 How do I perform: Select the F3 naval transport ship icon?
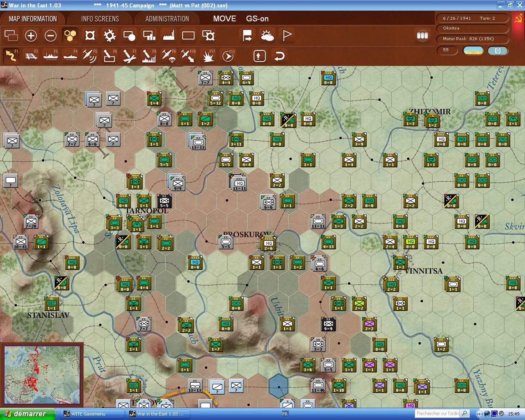click(x=50, y=56)
